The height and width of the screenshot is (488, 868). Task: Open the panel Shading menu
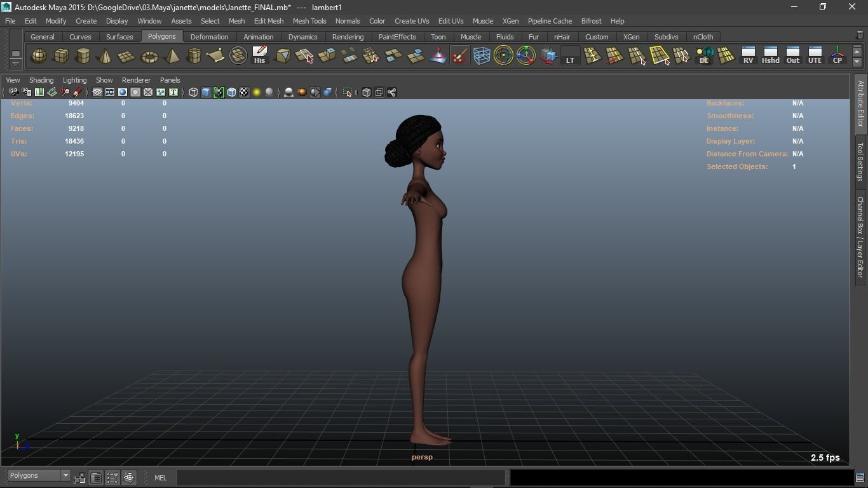point(41,80)
